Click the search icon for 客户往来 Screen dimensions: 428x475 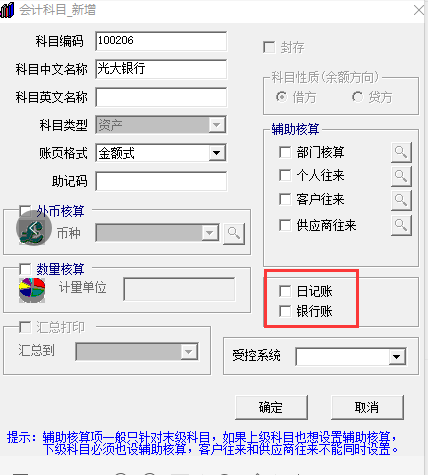click(401, 200)
